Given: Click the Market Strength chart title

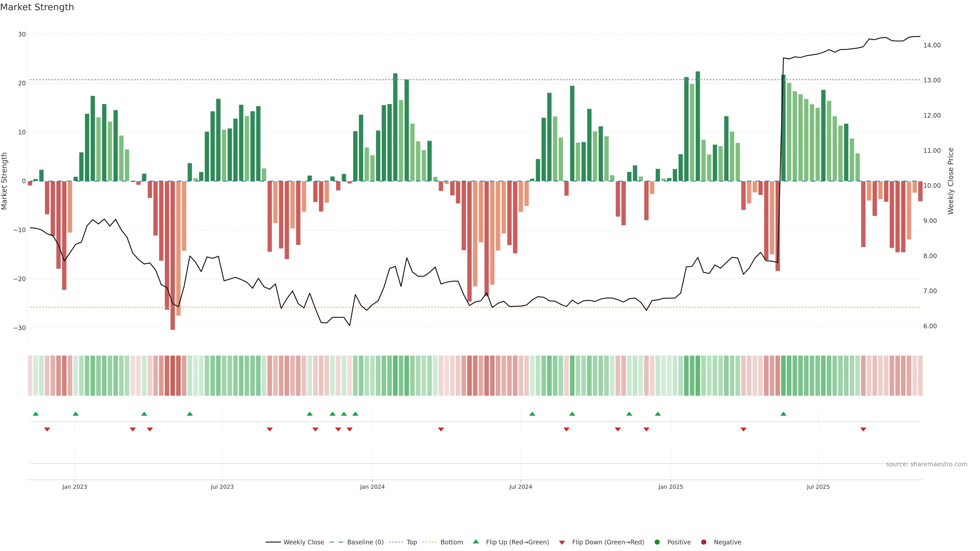Looking at the screenshot, I should (37, 7).
